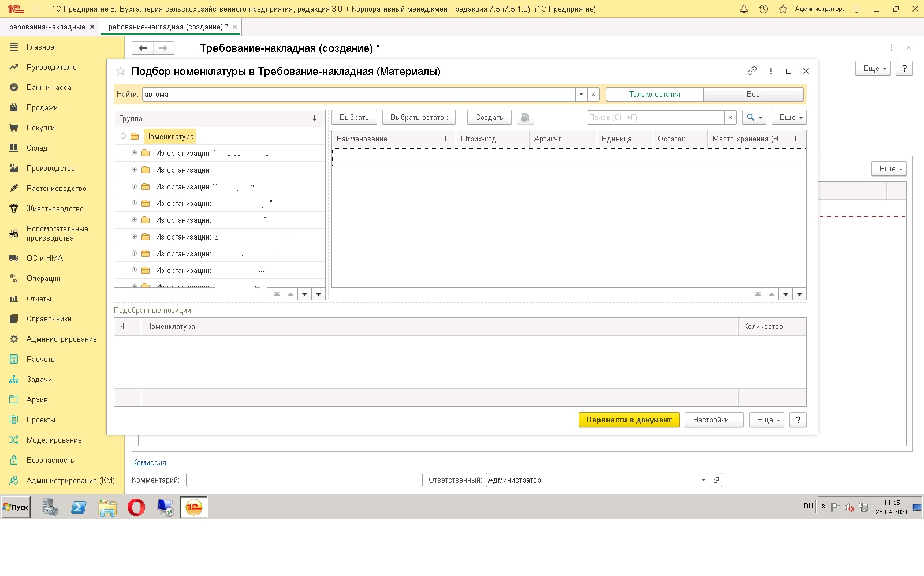Open Еще menu in document header
The width and height of the screenshot is (924, 576).
tap(873, 68)
